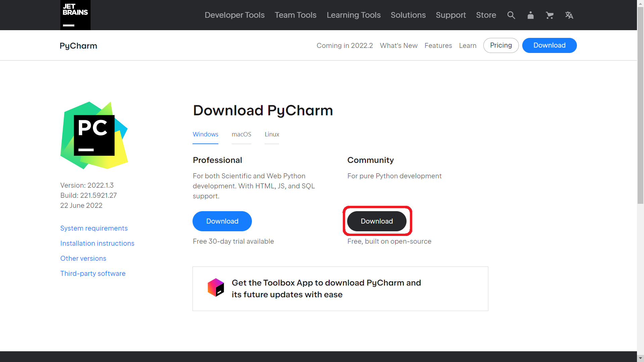The height and width of the screenshot is (362, 644).
Task: Click the PyCharm PC logo image
Action: 94,135
